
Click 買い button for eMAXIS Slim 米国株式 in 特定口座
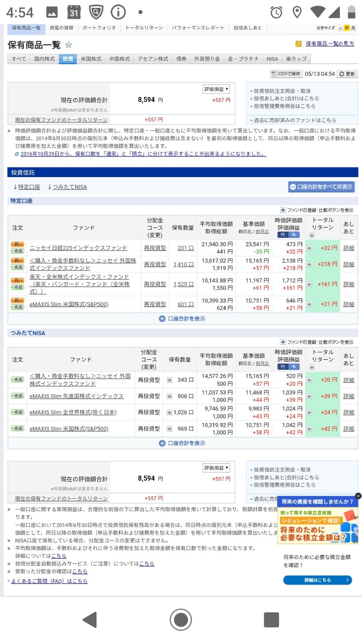click(17, 301)
